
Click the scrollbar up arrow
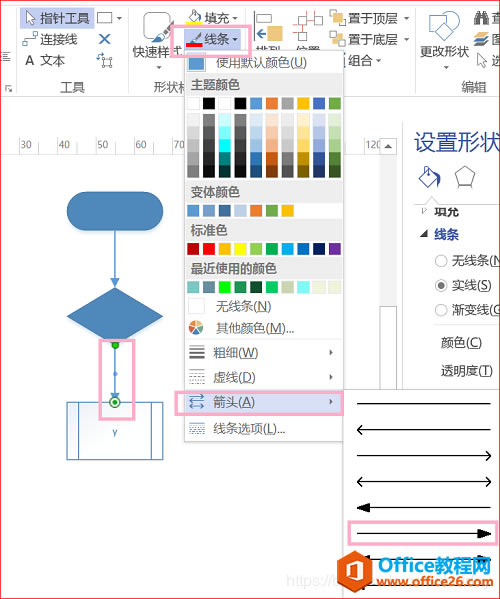click(x=388, y=146)
